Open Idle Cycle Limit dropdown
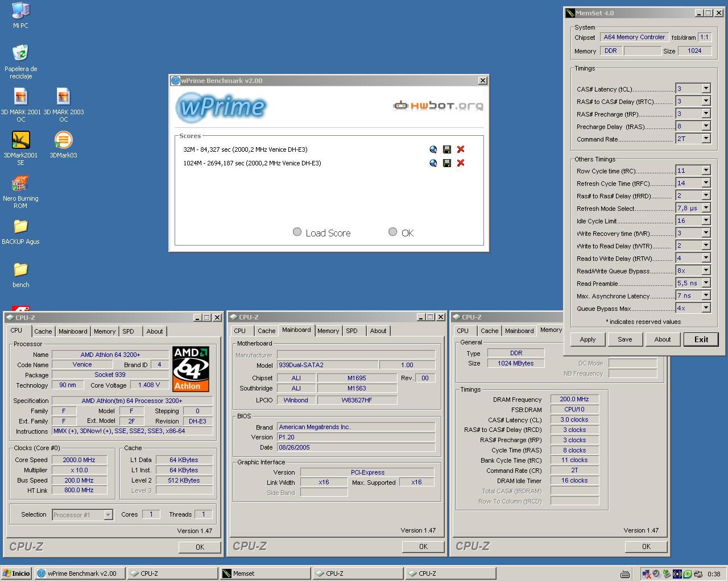 point(706,221)
